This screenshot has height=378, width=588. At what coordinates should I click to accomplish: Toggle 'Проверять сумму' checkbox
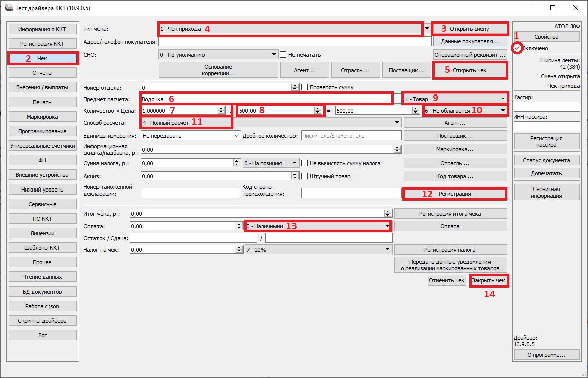pos(304,87)
